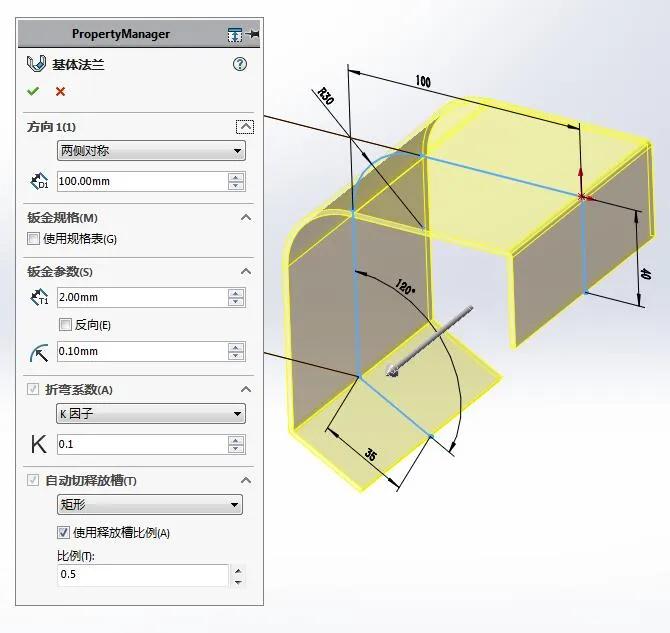
Task: Click the panel split icon beside pushpin
Action: (235, 34)
